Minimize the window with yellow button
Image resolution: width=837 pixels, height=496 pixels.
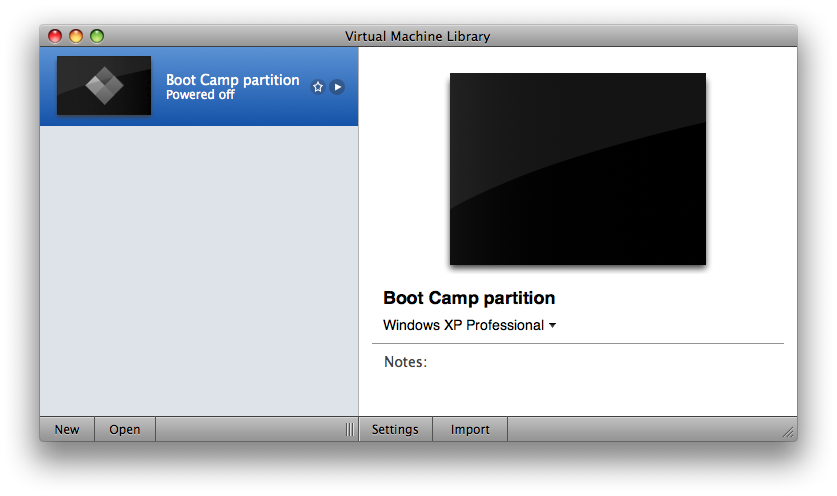pos(76,36)
